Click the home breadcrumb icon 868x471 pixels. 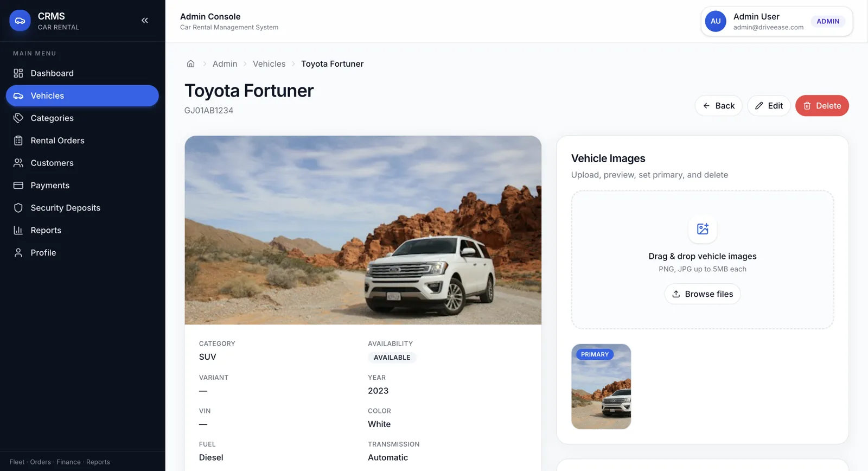click(x=190, y=64)
